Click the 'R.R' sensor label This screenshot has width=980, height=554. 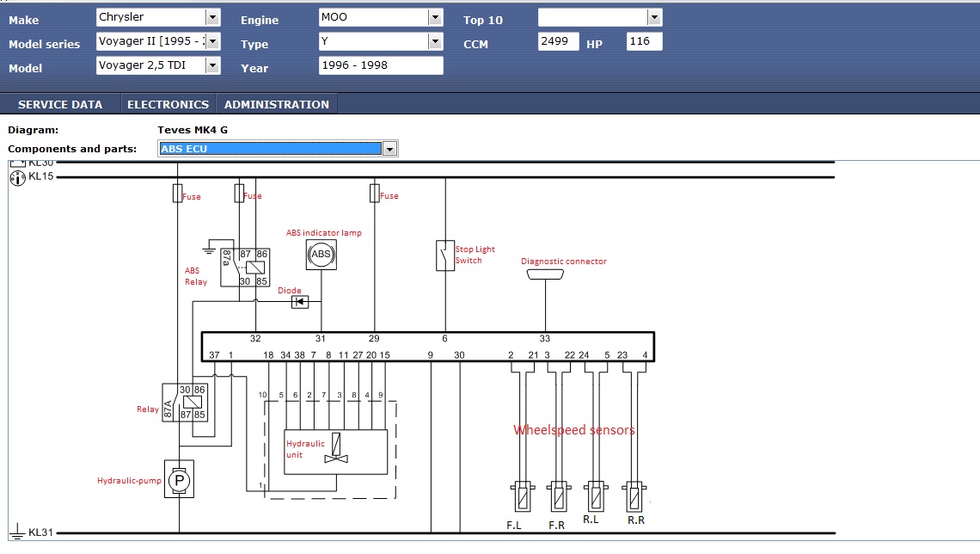(636, 520)
